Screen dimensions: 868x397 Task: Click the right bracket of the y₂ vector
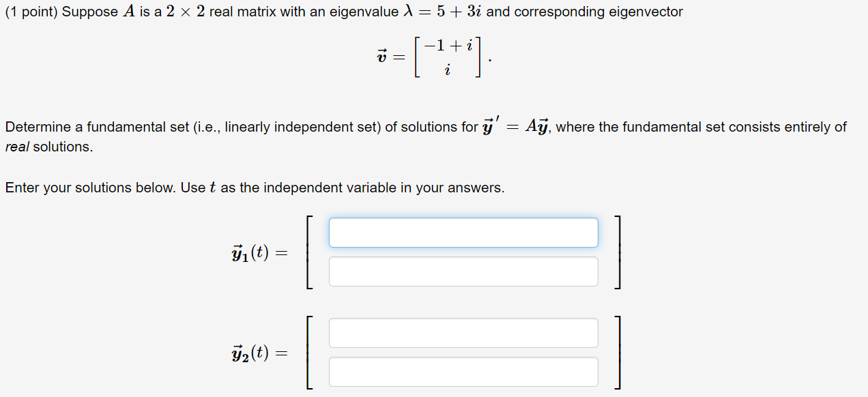(618, 353)
